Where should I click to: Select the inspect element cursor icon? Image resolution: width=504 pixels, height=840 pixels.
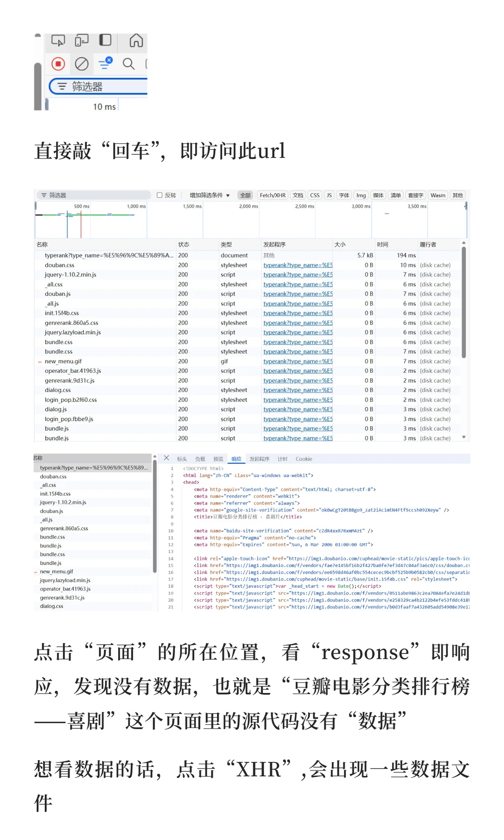(58, 41)
